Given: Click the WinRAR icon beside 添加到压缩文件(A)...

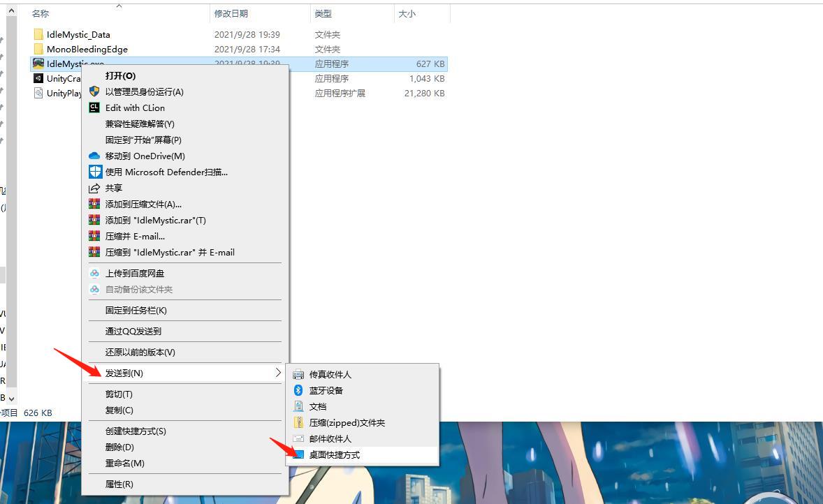Looking at the screenshot, I should (94, 204).
